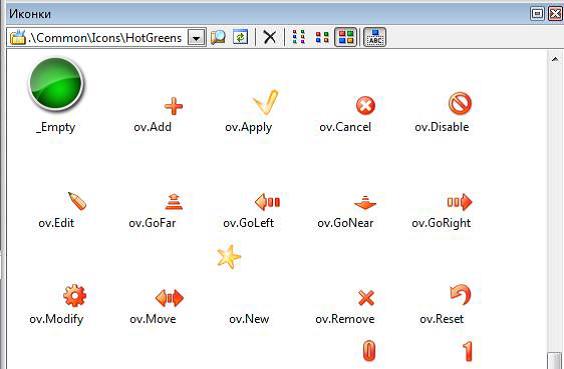
Task: Click the ov.Add label text
Action: pos(153,127)
